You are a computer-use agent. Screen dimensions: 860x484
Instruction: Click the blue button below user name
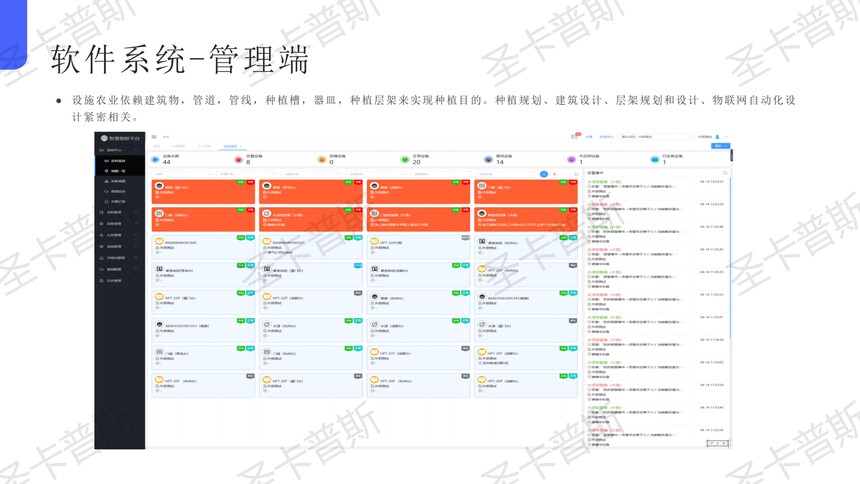(x=720, y=146)
